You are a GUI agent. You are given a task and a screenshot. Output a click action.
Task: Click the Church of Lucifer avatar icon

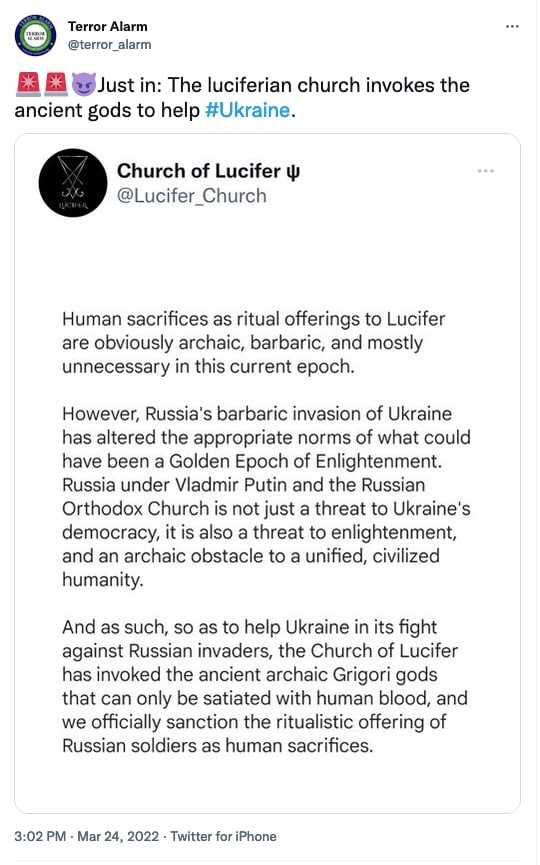point(73,183)
